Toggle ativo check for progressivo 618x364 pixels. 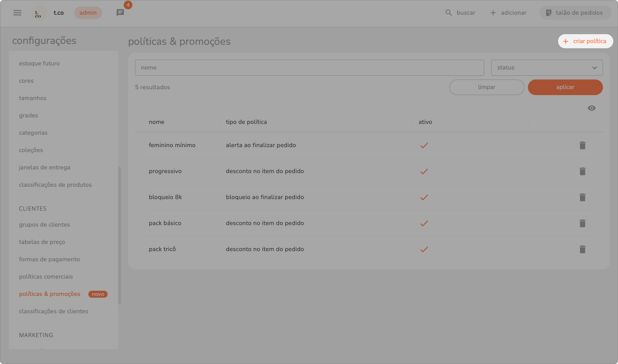pos(424,171)
